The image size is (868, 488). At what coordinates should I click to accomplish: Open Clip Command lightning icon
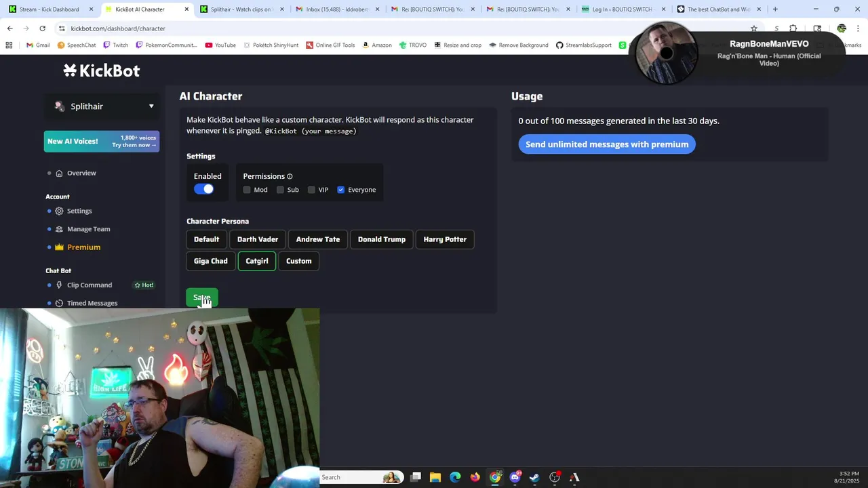(x=59, y=285)
